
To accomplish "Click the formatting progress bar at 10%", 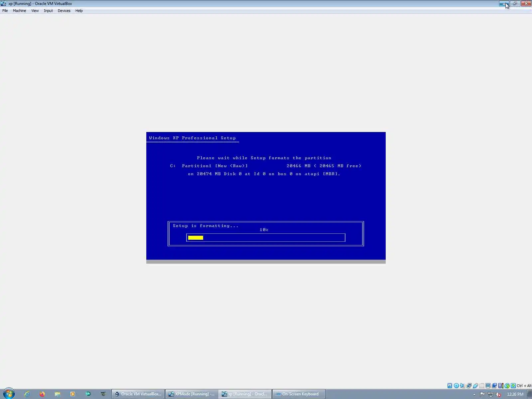I will (266, 237).
